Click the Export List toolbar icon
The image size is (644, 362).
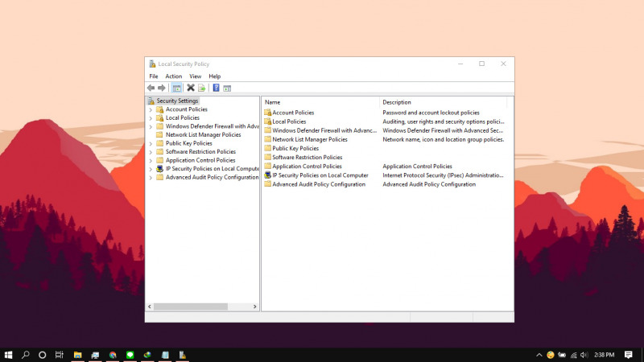tap(202, 88)
